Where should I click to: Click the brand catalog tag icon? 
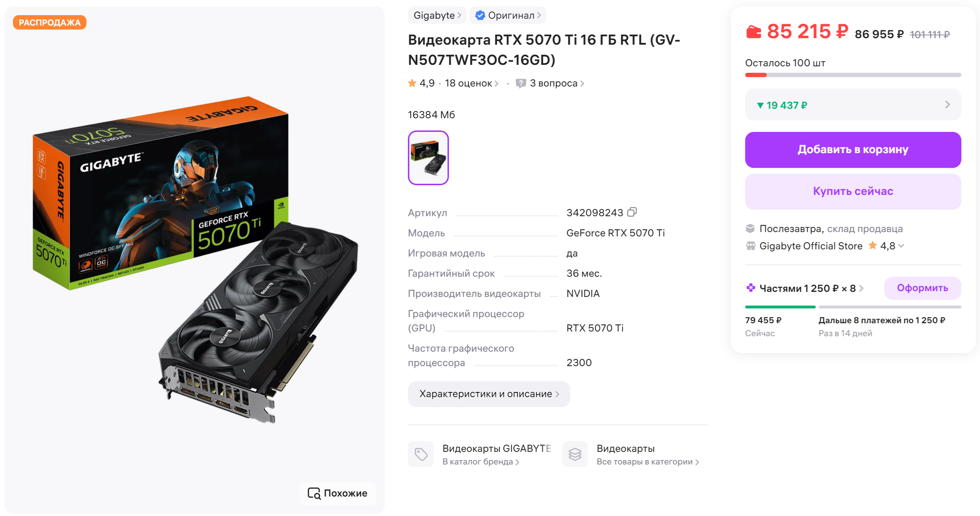pyautogui.click(x=421, y=454)
